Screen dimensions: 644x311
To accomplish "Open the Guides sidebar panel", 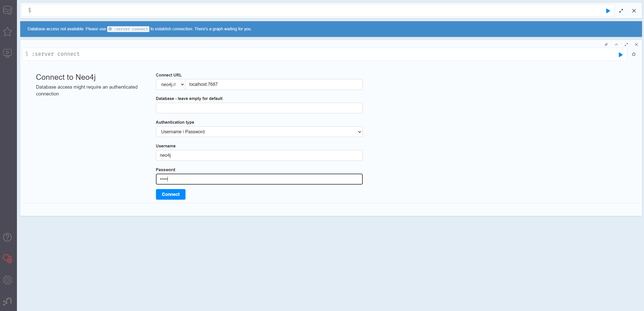I will click(x=8, y=53).
